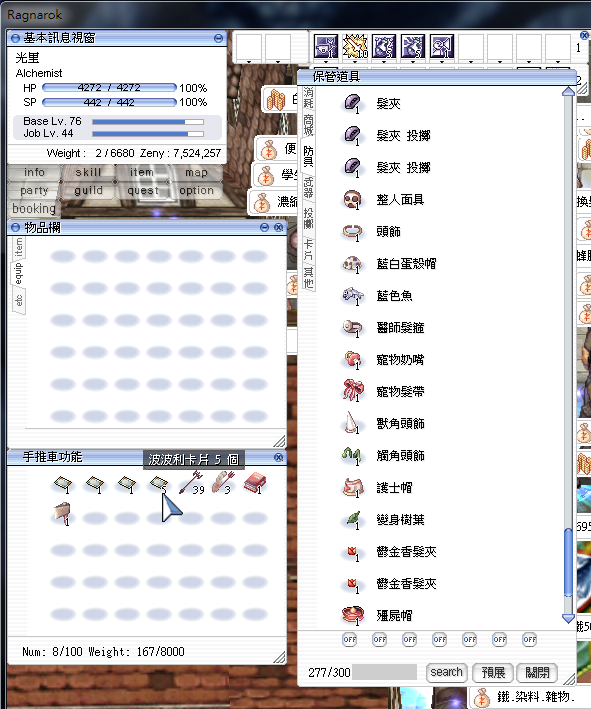Click the storage list scroll-down arrow
Screen dimensions: 591x709
tap(568, 618)
